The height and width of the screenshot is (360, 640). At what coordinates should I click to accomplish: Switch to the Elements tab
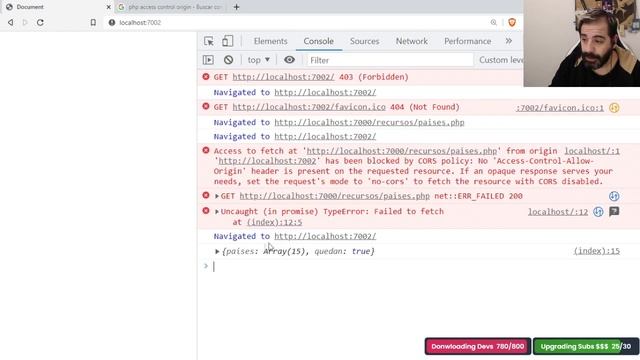pyautogui.click(x=271, y=41)
